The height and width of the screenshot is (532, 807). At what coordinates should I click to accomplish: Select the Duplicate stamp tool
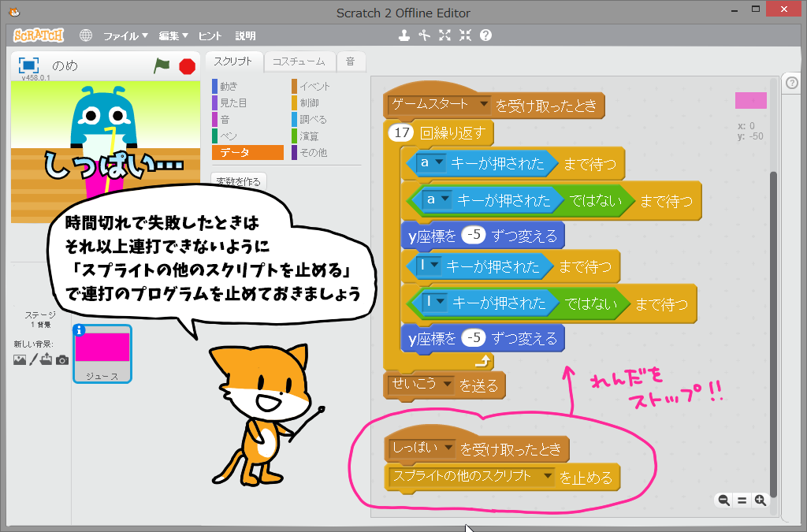pos(404,35)
